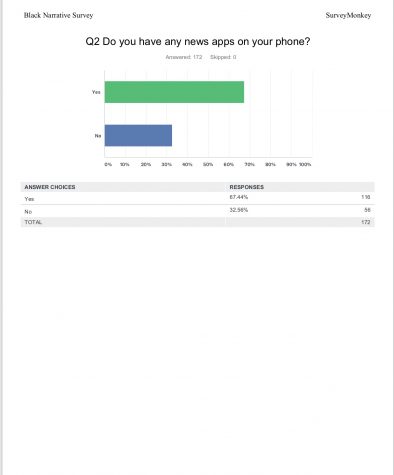
Task: Click the total count 172 cell
Action: pos(366,222)
